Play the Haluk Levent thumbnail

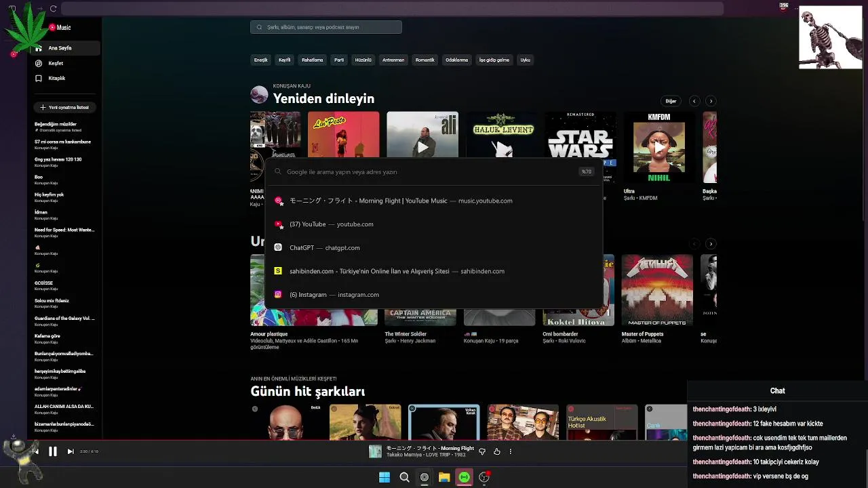pyautogui.click(x=501, y=135)
